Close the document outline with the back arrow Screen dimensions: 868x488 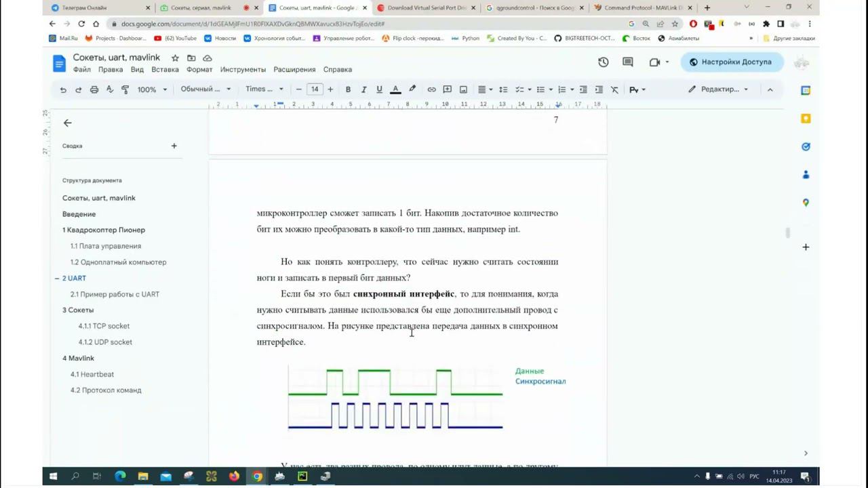67,123
